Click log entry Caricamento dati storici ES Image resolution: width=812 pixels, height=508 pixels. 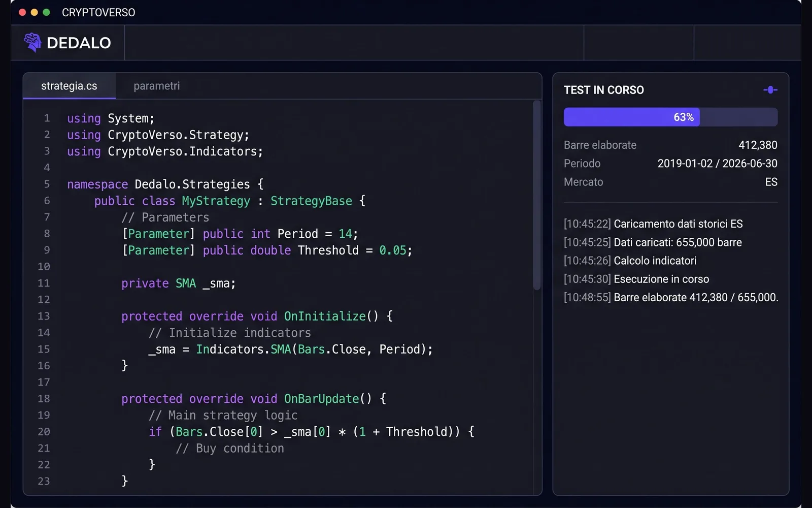tap(653, 224)
